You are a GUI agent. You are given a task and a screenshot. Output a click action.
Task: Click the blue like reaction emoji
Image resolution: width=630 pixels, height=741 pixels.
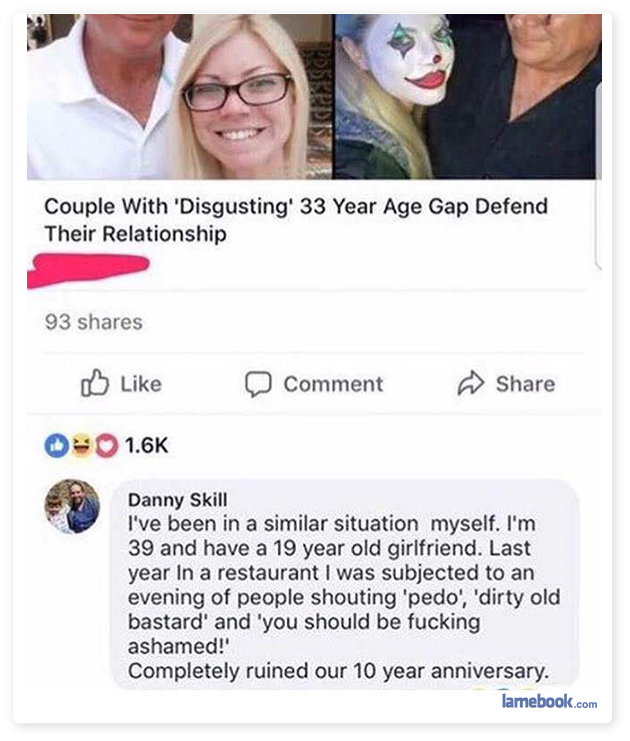point(57,445)
